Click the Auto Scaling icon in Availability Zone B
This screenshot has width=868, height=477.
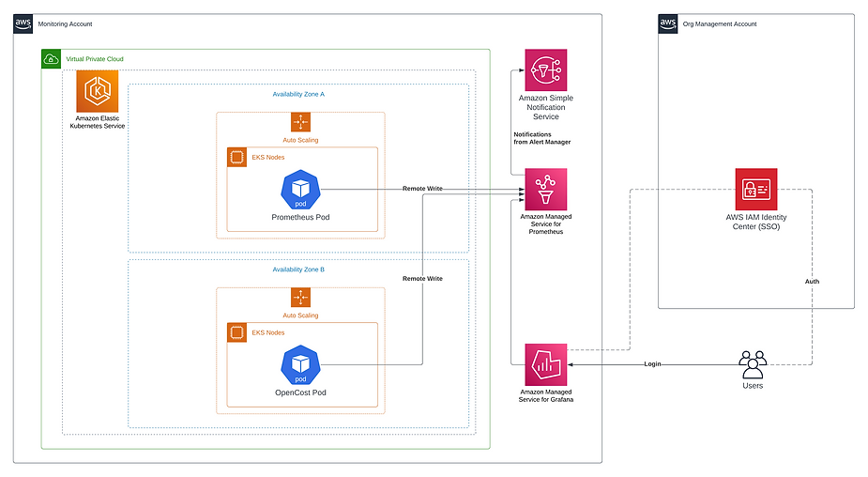pyautogui.click(x=300, y=298)
